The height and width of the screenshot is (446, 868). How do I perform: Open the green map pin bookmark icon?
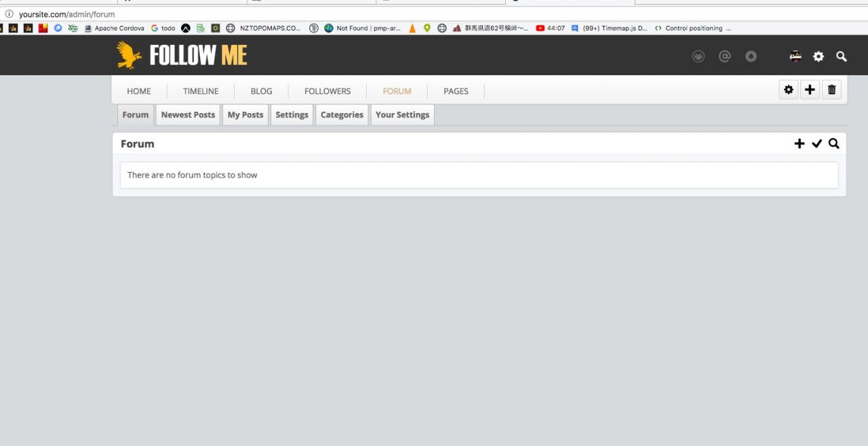click(427, 28)
